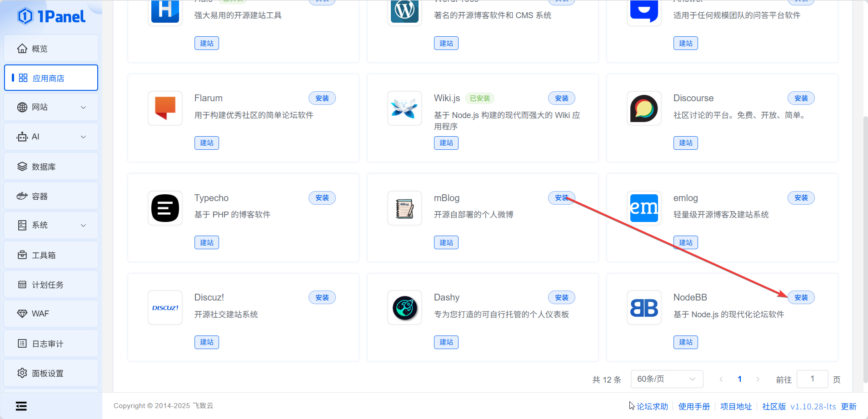This screenshot has height=419, width=868.
Task: Click the NodeBB app icon
Action: [644, 308]
